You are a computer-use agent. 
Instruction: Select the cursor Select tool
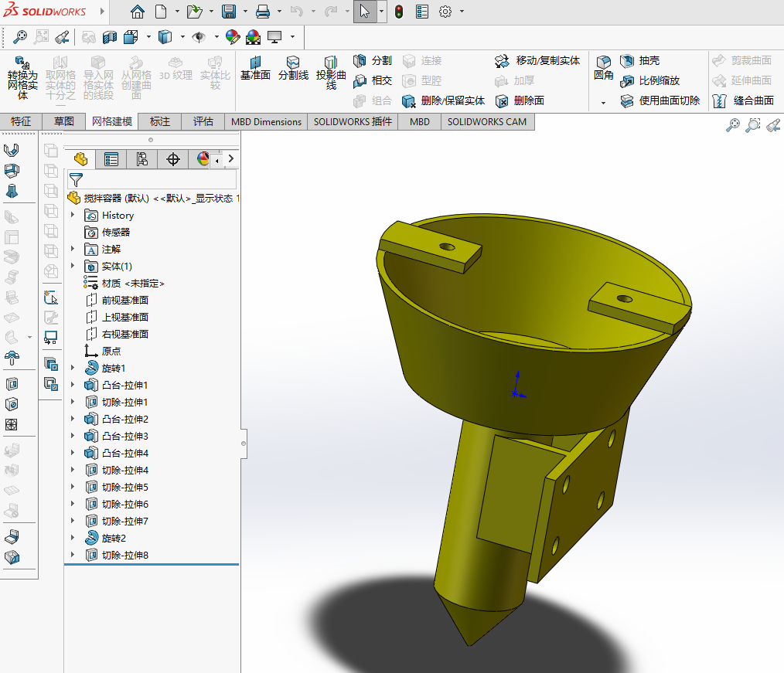coord(365,11)
